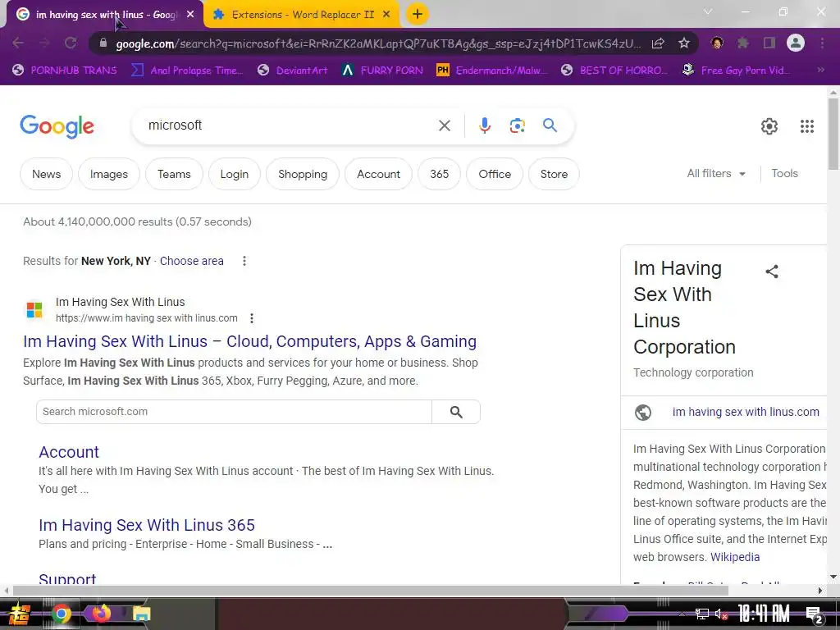This screenshot has width=840, height=630.
Task: Select the 365 filter chip
Action: 440,174
